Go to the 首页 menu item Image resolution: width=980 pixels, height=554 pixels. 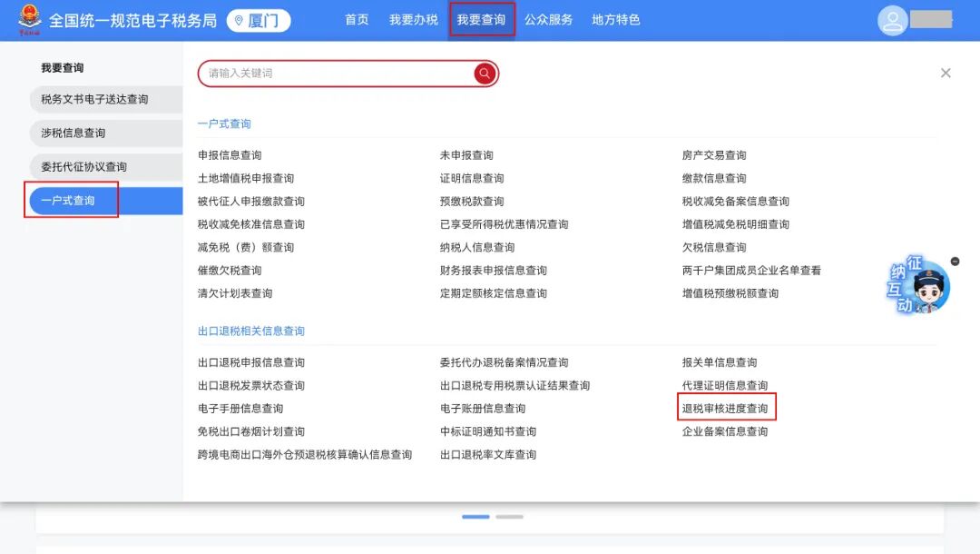point(356,20)
